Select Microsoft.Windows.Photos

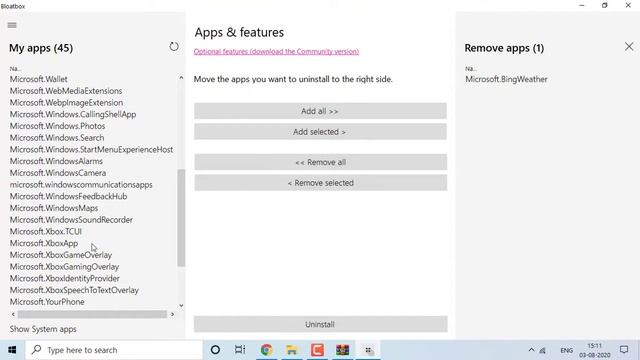57,126
